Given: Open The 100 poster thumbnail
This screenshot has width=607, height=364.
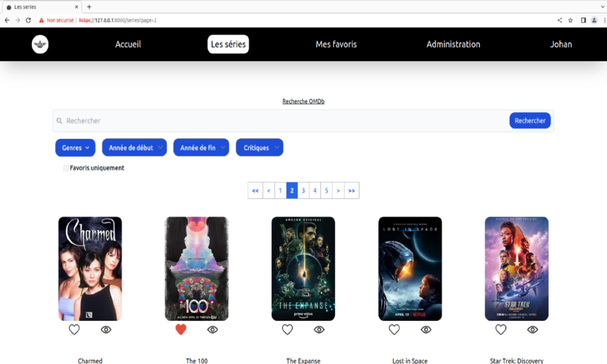Looking at the screenshot, I should tap(197, 269).
